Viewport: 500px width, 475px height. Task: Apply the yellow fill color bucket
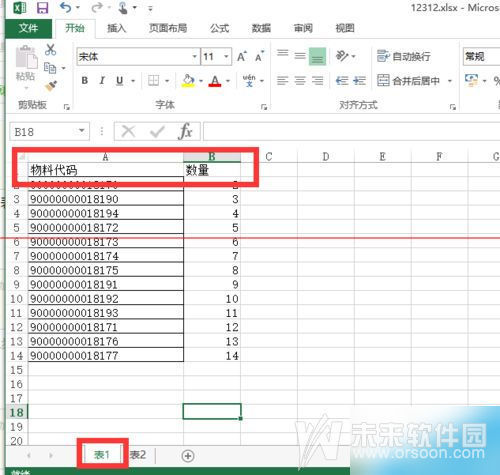tap(188, 81)
